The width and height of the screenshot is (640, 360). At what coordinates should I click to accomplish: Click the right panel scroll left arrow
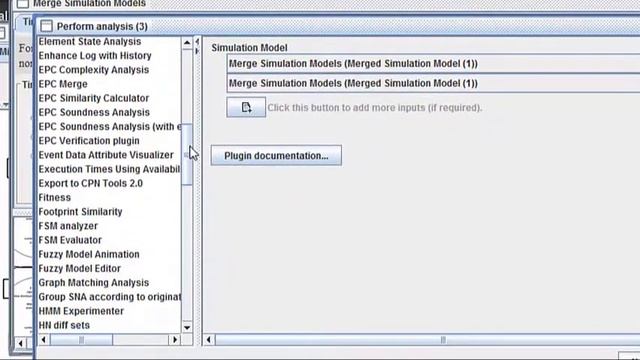coord(209,340)
